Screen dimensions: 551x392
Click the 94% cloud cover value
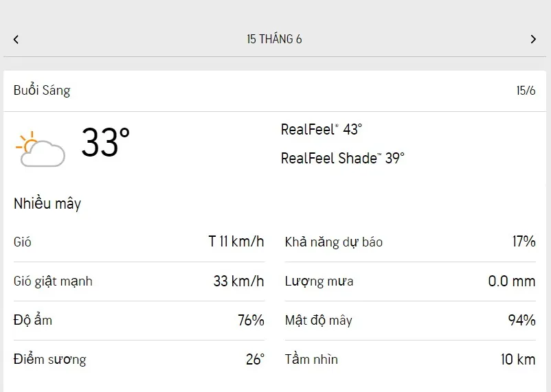(521, 320)
